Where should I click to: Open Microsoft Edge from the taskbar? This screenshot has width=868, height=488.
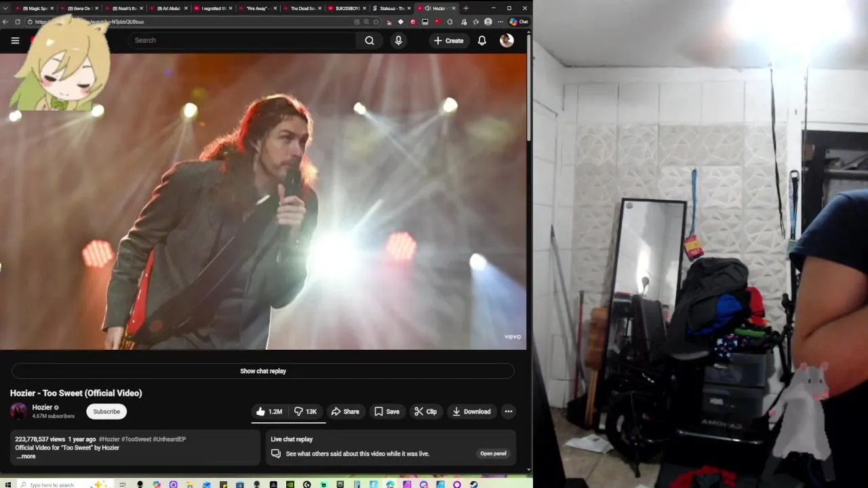(x=390, y=484)
